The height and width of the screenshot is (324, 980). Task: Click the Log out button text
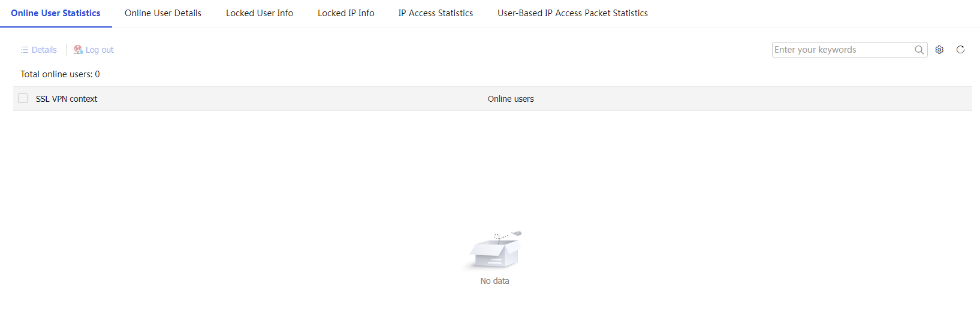(x=99, y=50)
